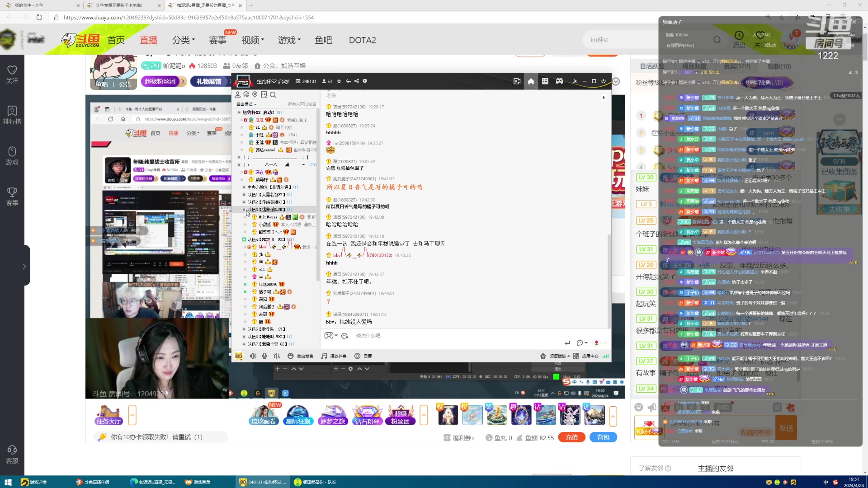
Task: Open the 背包 backpack button
Action: (x=603, y=437)
